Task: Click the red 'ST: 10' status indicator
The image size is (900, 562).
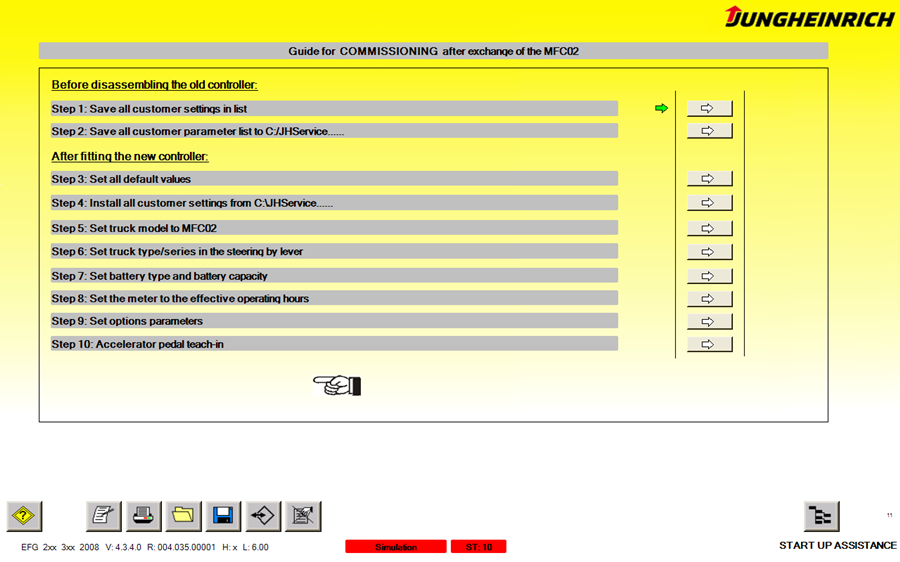Action: 479,547
